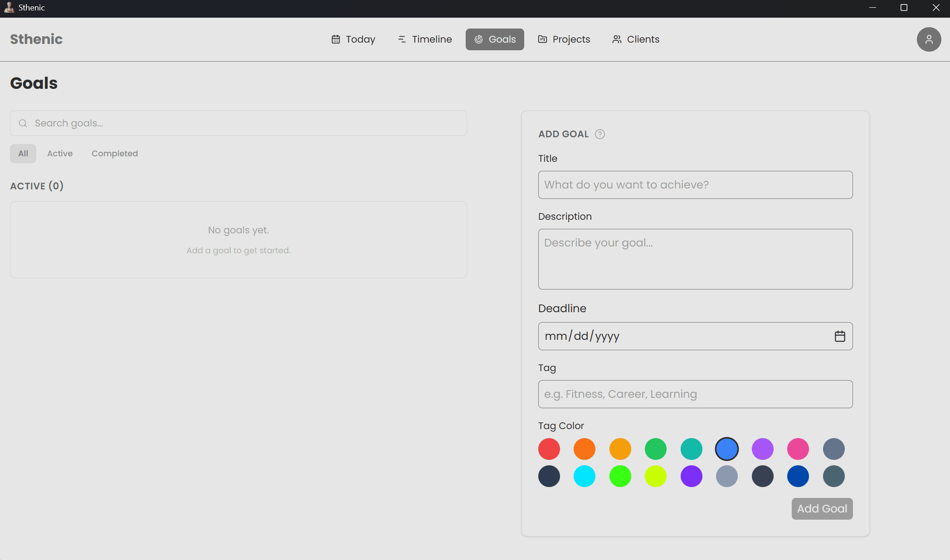
Task: Pick the charcoal tag color
Action: (763, 476)
